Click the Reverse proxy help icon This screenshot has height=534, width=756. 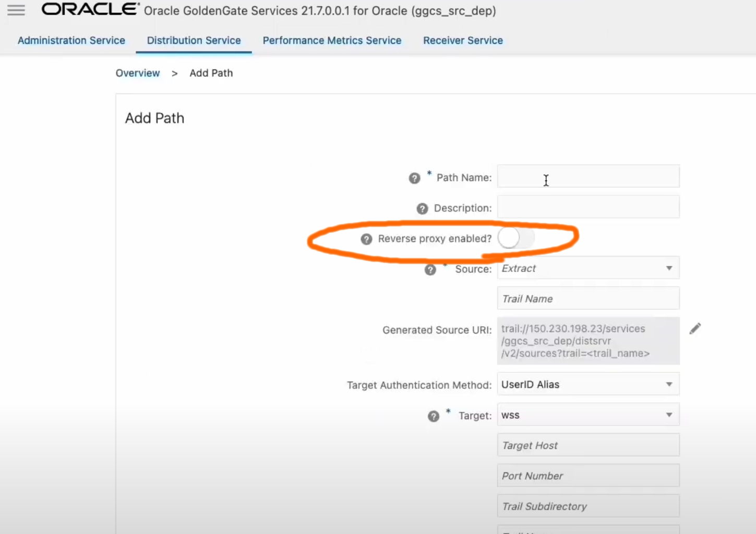tap(366, 239)
